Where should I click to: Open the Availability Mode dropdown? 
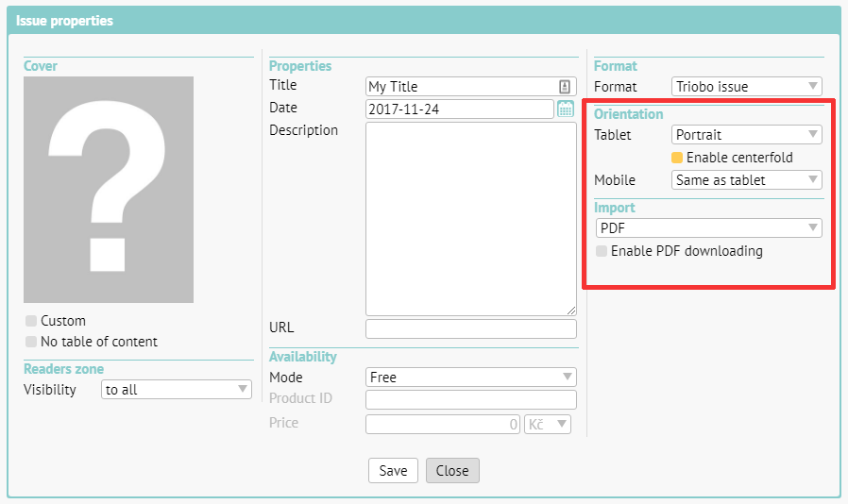point(471,377)
